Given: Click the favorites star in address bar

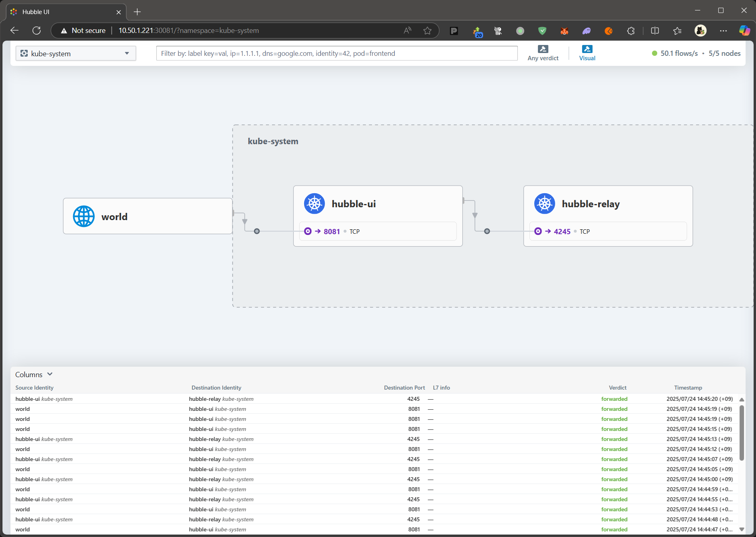Looking at the screenshot, I should click(427, 31).
